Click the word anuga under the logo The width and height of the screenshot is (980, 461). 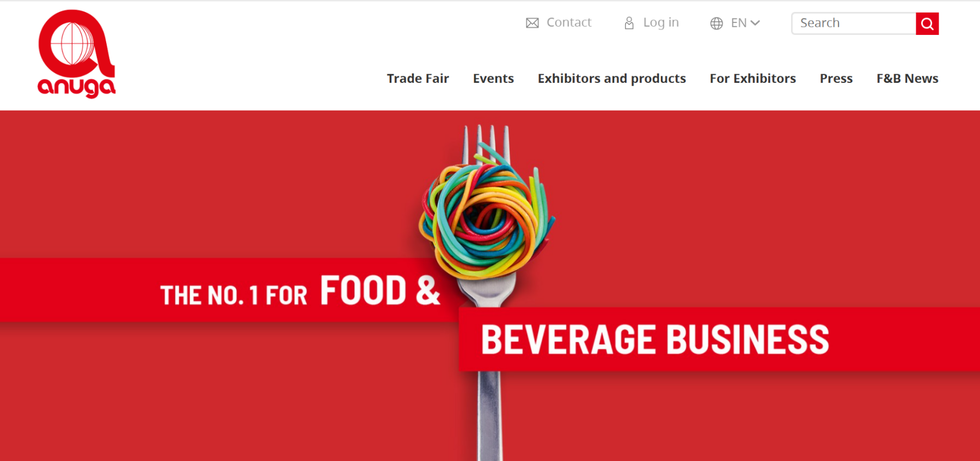77,87
